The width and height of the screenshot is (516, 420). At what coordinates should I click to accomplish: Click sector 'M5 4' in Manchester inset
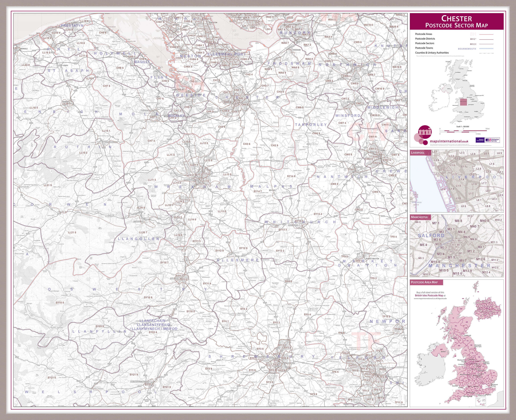423,245
